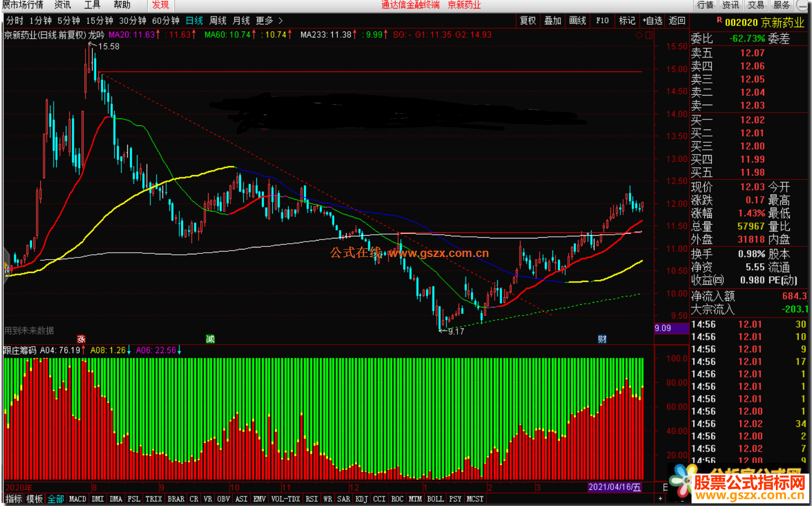Switch to the 分时 intraday view
Screen dimensions: 812x506
click(15, 21)
